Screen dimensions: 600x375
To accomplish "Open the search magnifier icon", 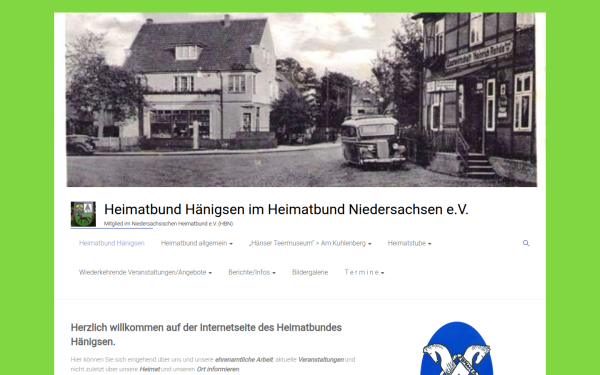I will 526,243.
